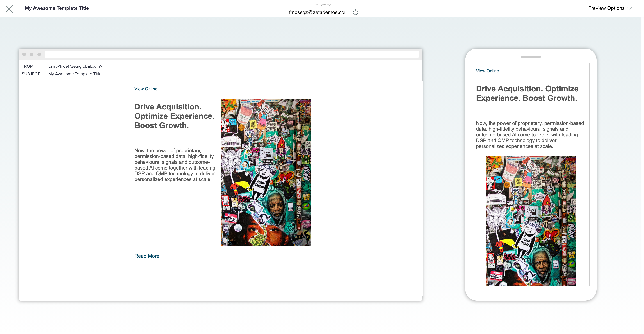Click the body paragraph in mobile preview

coord(530,135)
